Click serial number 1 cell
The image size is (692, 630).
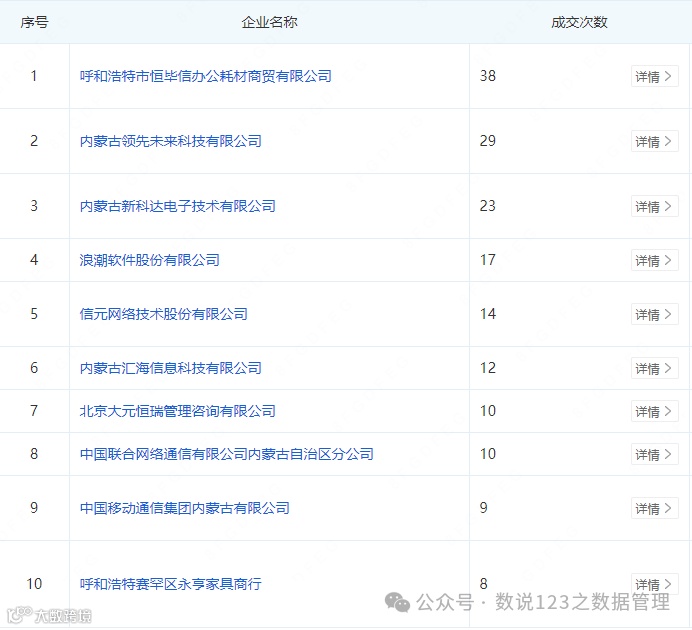tap(34, 76)
